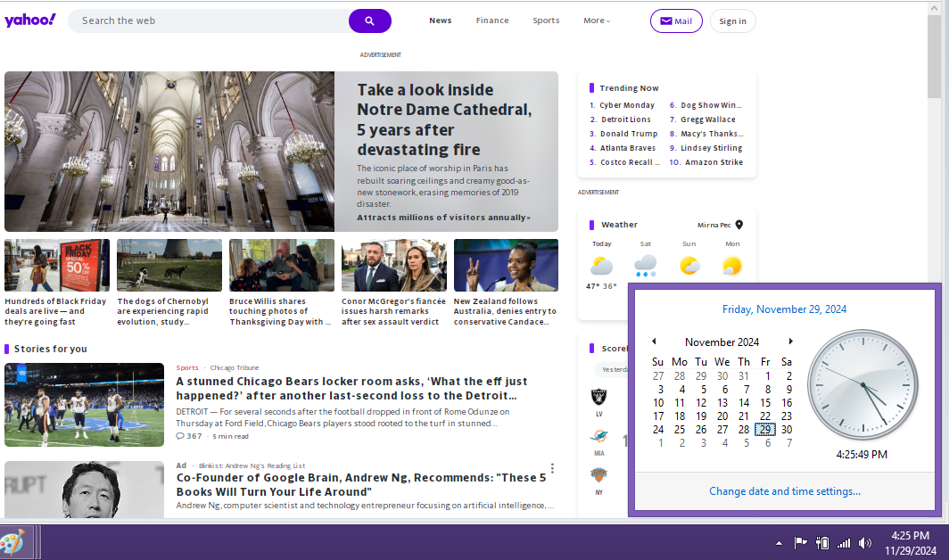Click Saturday's snow-rain weather icon
The image size is (949, 560).
click(x=645, y=266)
